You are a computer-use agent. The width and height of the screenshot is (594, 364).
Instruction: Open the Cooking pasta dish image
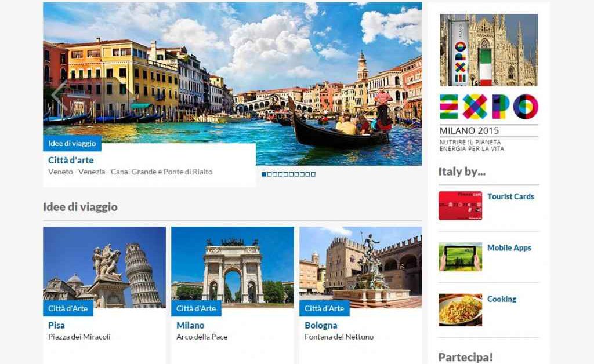(x=460, y=310)
